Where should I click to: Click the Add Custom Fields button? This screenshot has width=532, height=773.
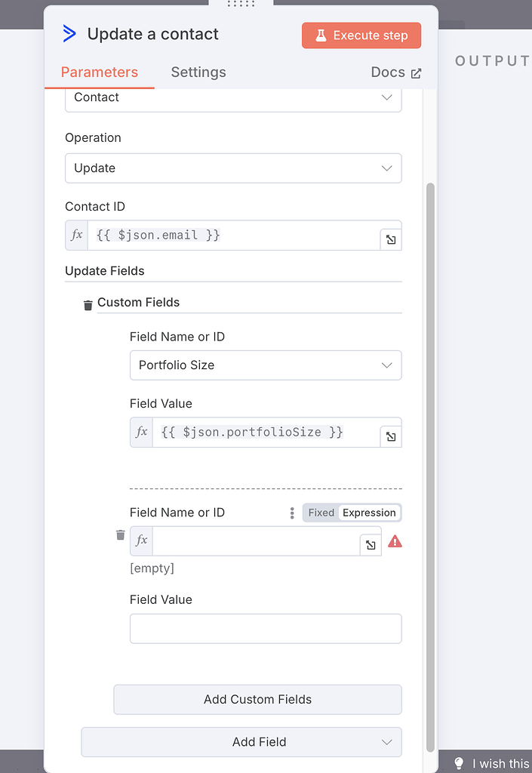tap(257, 700)
